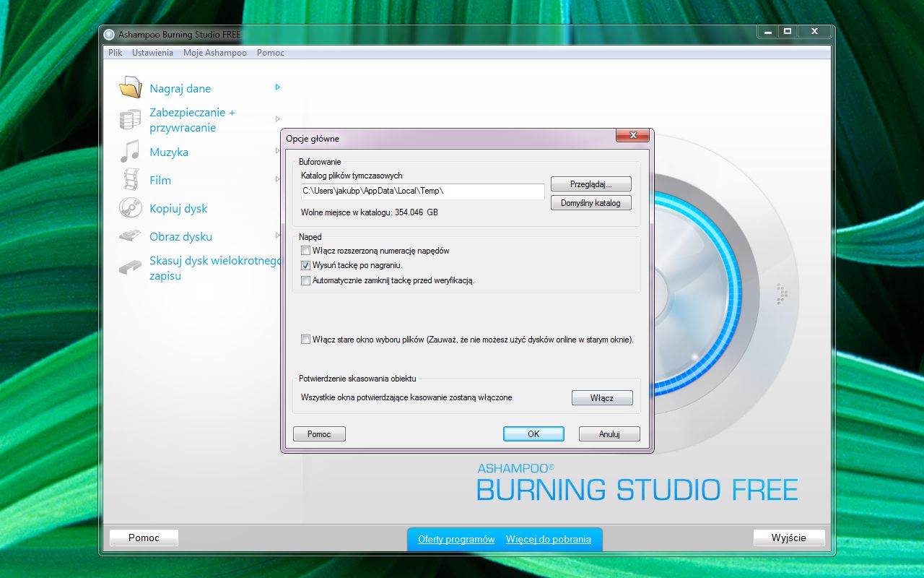This screenshot has width=924, height=578.
Task: Click Anuluj in the dialog
Action: [609, 434]
